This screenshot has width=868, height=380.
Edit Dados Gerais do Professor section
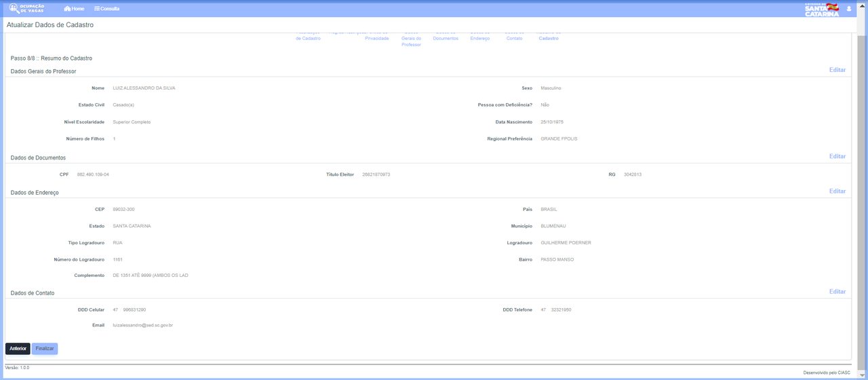[837, 70]
